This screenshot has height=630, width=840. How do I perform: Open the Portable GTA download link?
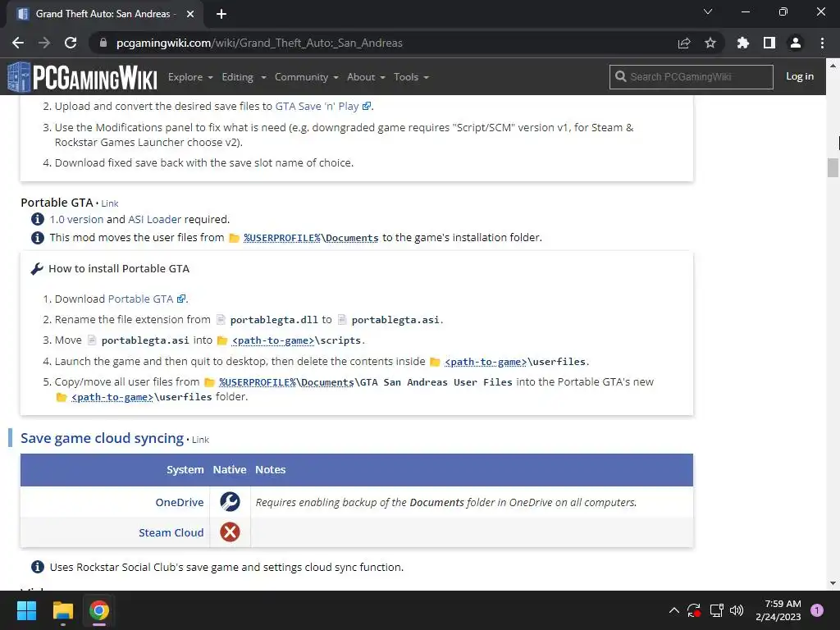[x=141, y=299]
